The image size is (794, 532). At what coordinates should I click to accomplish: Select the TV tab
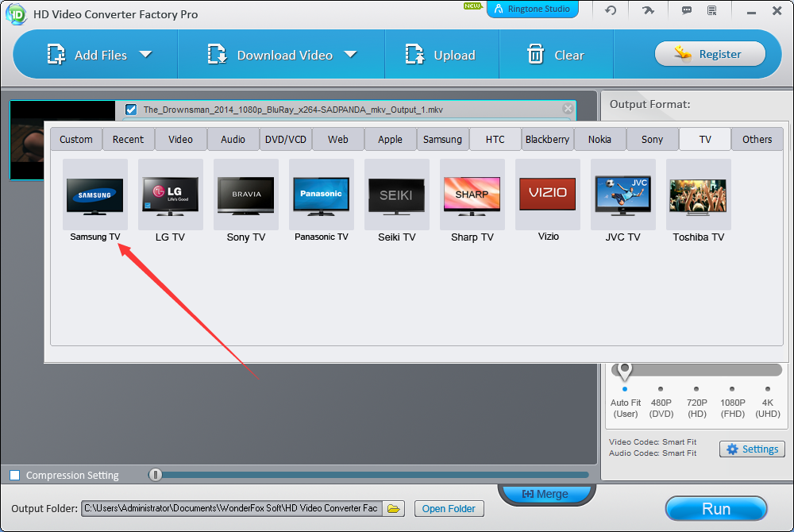click(705, 139)
